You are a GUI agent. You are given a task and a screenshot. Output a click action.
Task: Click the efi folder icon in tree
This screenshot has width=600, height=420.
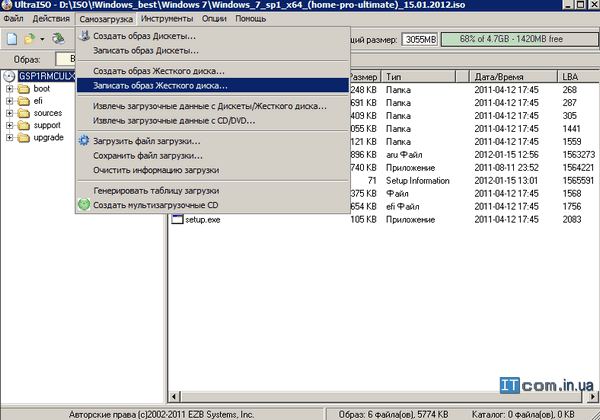click(x=23, y=101)
